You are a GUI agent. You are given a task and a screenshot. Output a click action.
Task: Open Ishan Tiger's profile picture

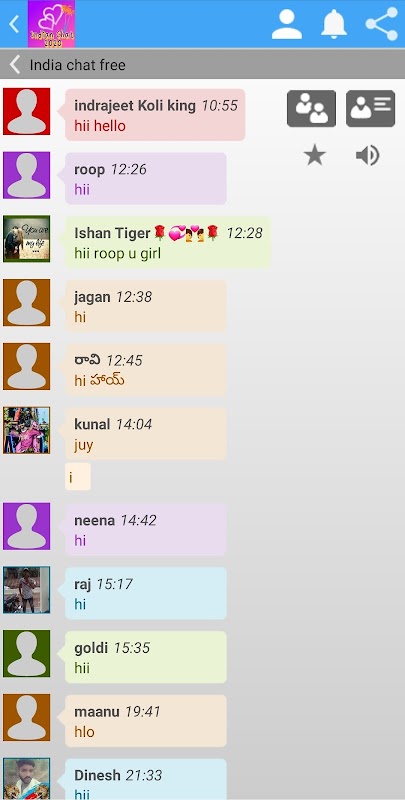(x=27, y=239)
